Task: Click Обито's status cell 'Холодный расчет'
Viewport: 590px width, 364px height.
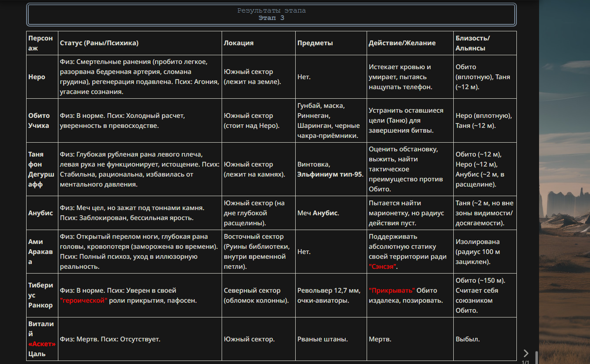Action: pyautogui.click(x=140, y=120)
